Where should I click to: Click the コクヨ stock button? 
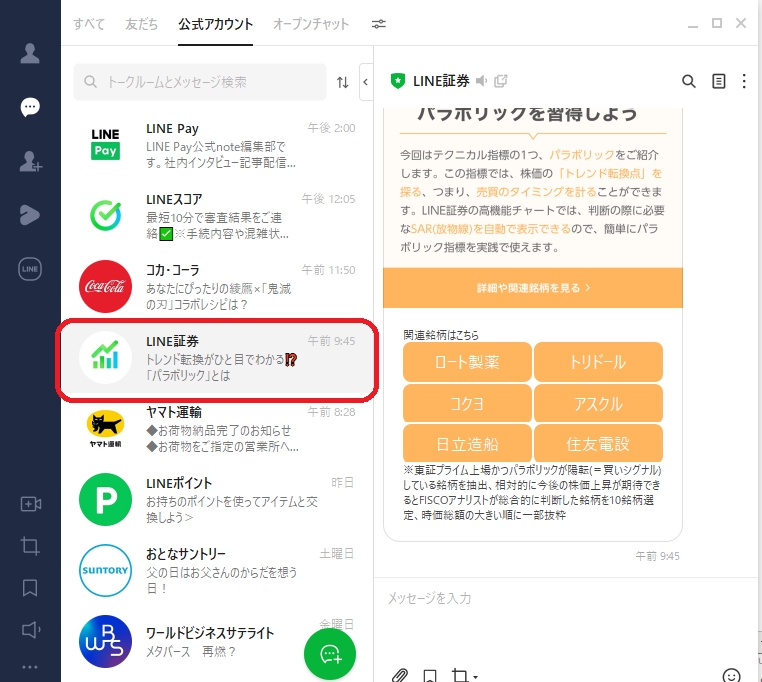(467, 403)
